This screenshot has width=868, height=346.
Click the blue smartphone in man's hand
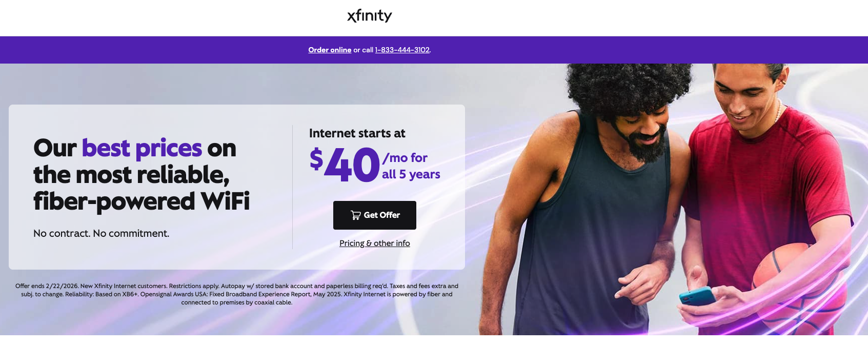click(x=697, y=297)
